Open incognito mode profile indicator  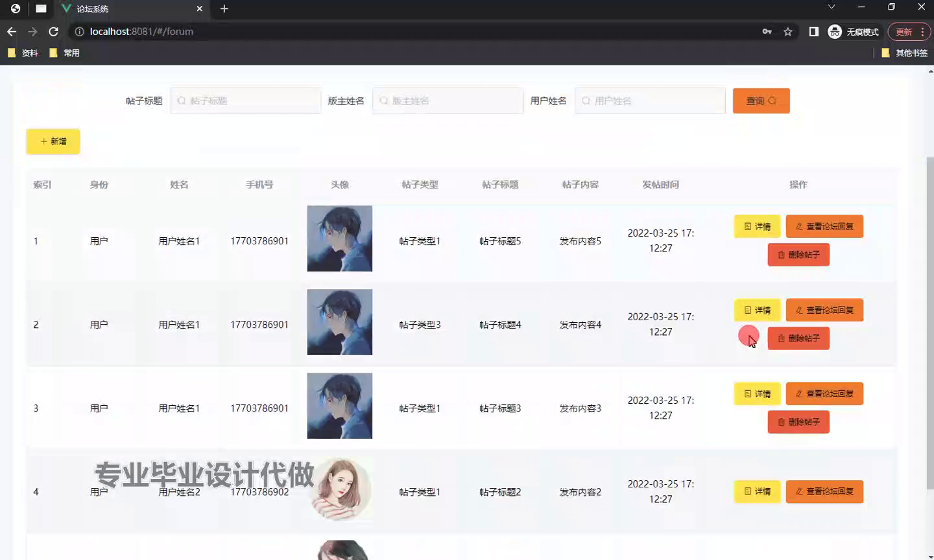[x=853, y=31]
